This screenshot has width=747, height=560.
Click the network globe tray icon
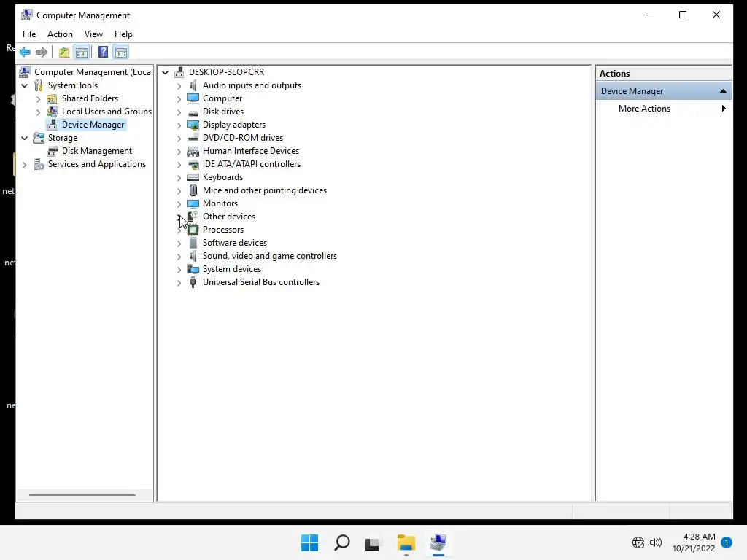[638, 542]
